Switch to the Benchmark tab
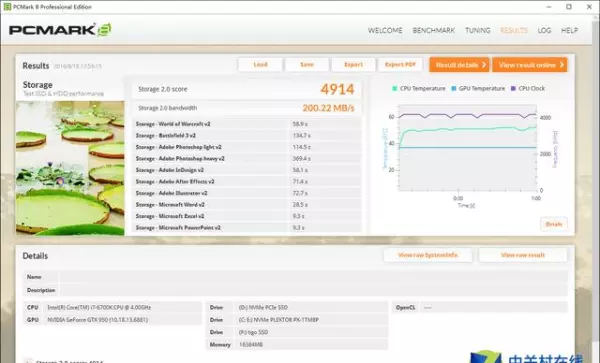600x363 pixels. 434,30
